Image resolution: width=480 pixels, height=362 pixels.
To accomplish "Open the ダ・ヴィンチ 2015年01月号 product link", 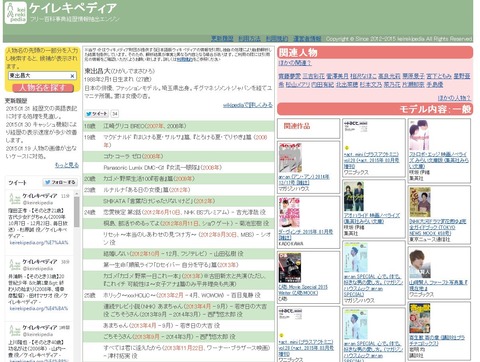I will coord(306,234).
